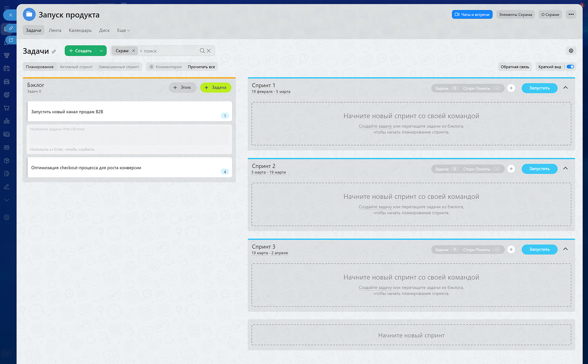Remove the Скрам filter tag
This screenshot has height=364, width=588.
(x=133, y=51)
